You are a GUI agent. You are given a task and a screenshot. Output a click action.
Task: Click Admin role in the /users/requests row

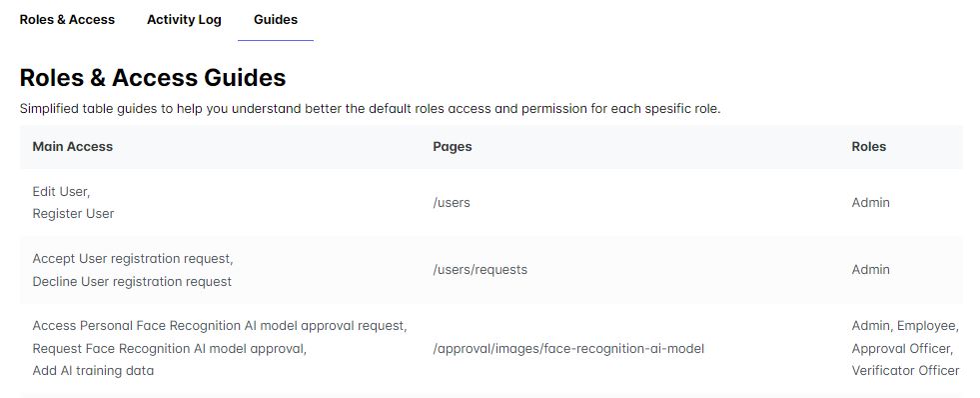pos(871,270)
